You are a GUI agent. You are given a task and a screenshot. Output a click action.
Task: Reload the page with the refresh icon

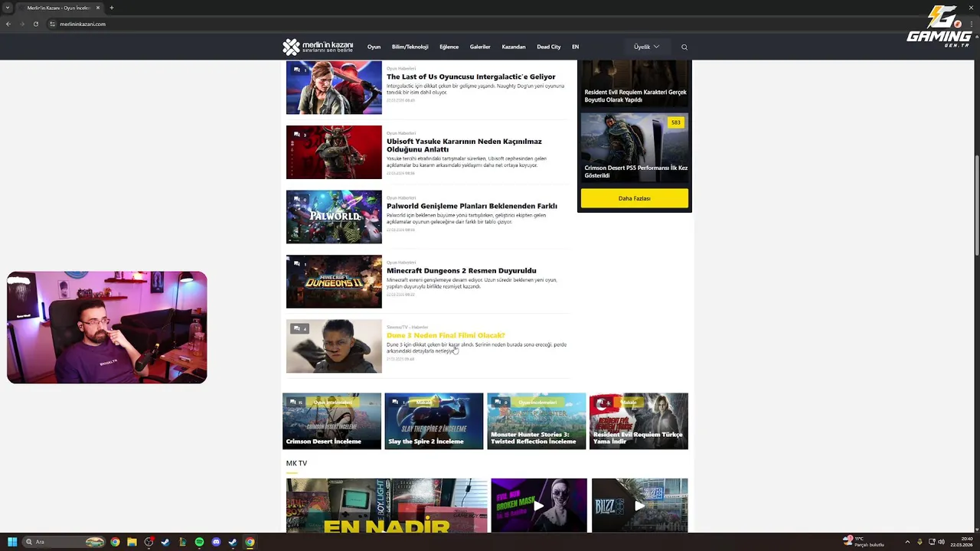(35, 24)
